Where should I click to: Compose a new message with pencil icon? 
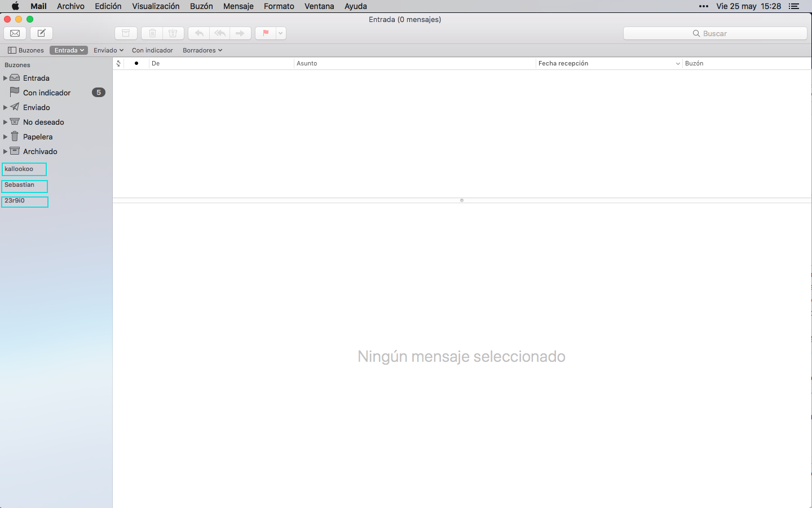point(41,33)
